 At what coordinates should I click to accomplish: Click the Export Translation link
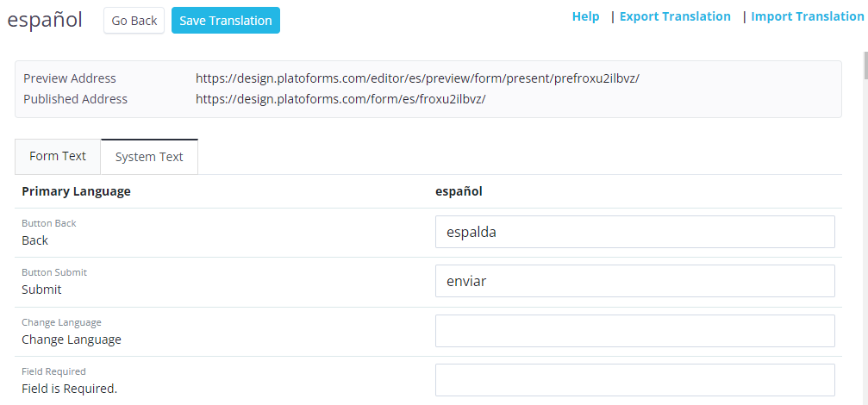tap(675, 16)
